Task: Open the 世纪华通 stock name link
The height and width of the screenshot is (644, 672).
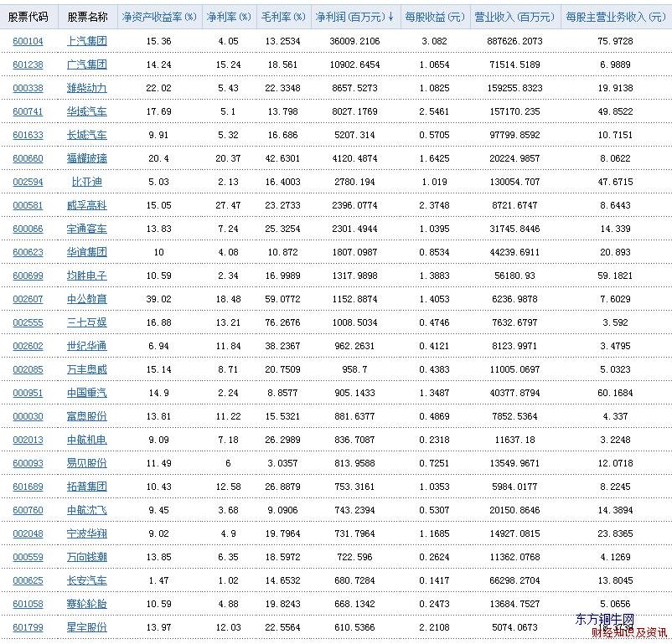Action: [x=87, y=346]
